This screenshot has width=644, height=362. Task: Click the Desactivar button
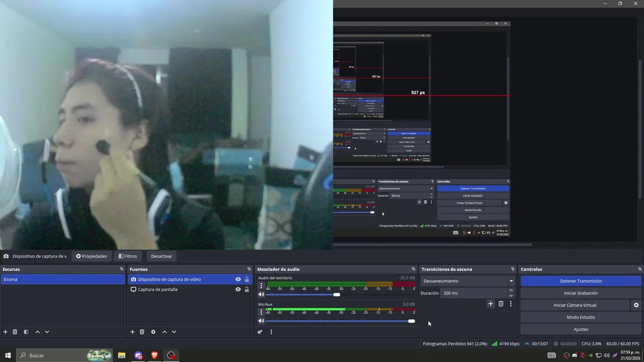tap(162, 256)
